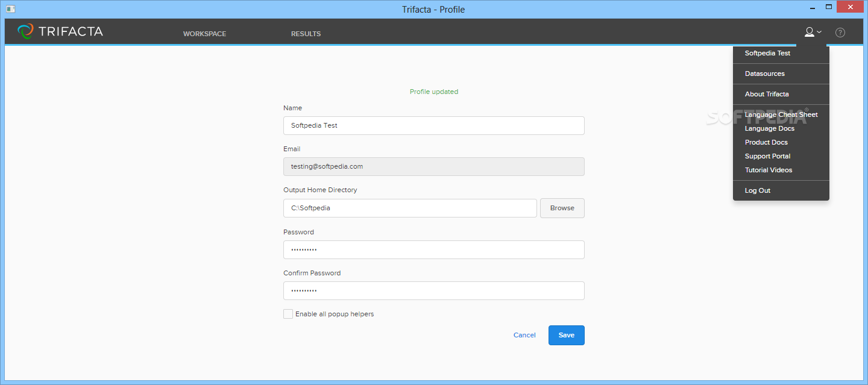Click the Trifacta logo
868x385 pixels.
pyautogui.click(x=60, y=31)
